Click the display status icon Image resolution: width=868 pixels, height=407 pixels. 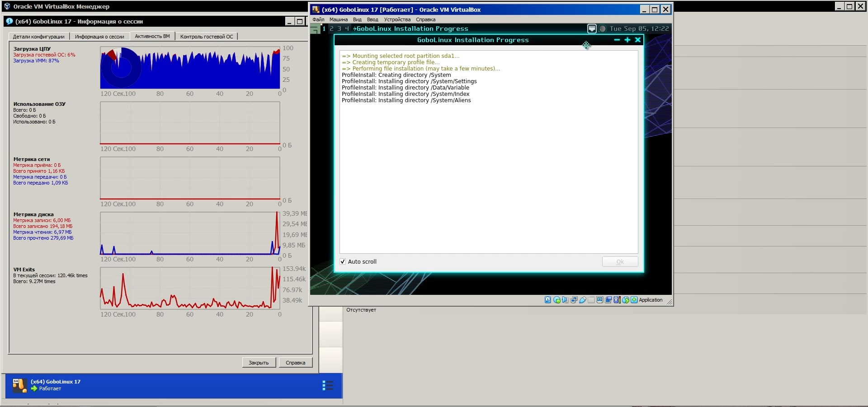coord(600,300)
